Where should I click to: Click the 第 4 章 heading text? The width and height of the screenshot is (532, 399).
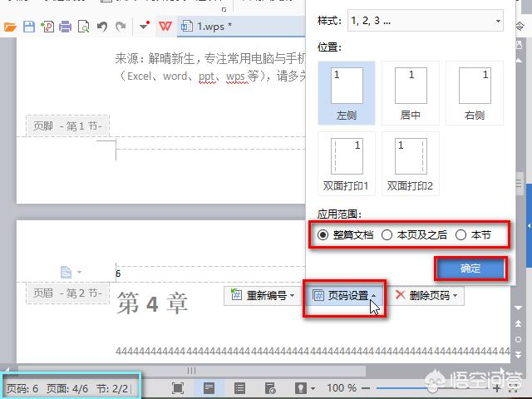(x=152, y=303)
